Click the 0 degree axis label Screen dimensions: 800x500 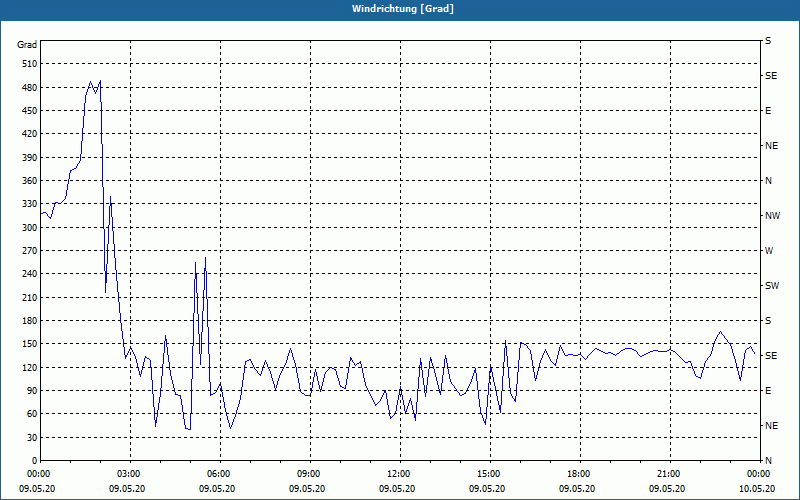34,461
